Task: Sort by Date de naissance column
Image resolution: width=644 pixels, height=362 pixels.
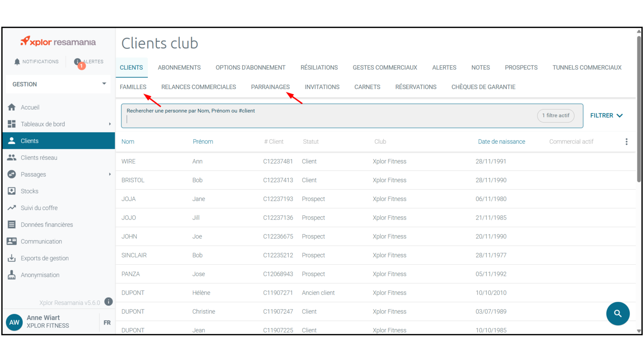Action: pyautogui.click(x=501, y=142)
